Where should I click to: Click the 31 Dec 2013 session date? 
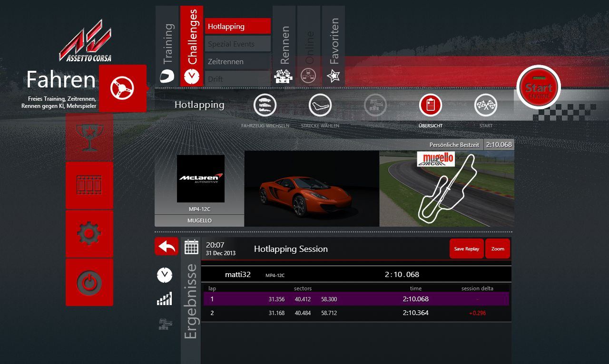221,253
